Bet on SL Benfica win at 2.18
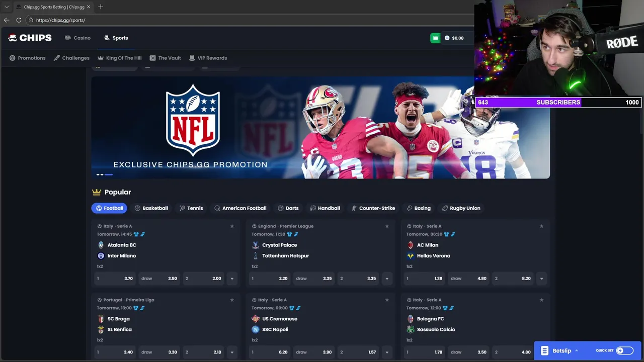The width and height of the screenshot is (644, 362). pos(203,352)
